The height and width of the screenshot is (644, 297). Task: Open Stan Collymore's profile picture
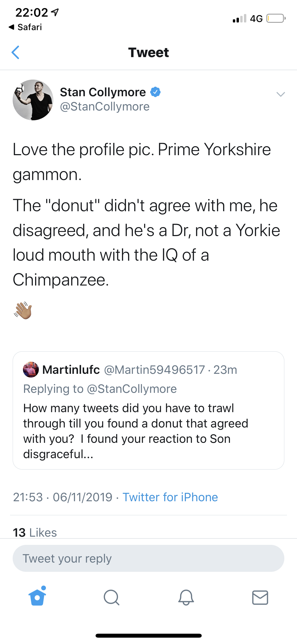(33, 100)
